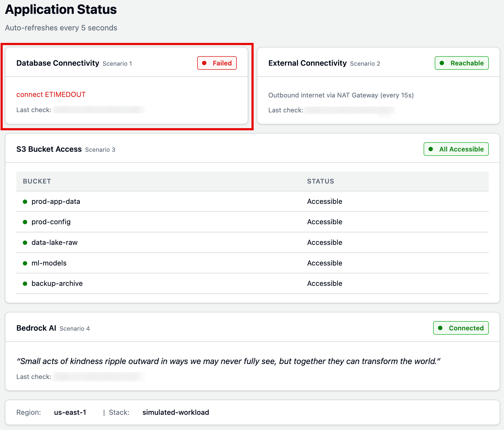The width and height of the screenshot is (504, 430).
Task: Click the Bedrock AI heading
Action: coord(36,328)
